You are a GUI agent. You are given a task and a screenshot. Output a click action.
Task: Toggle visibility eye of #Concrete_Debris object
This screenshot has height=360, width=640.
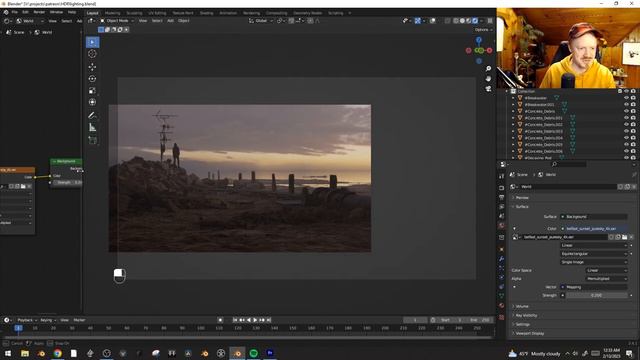(627, 111)
